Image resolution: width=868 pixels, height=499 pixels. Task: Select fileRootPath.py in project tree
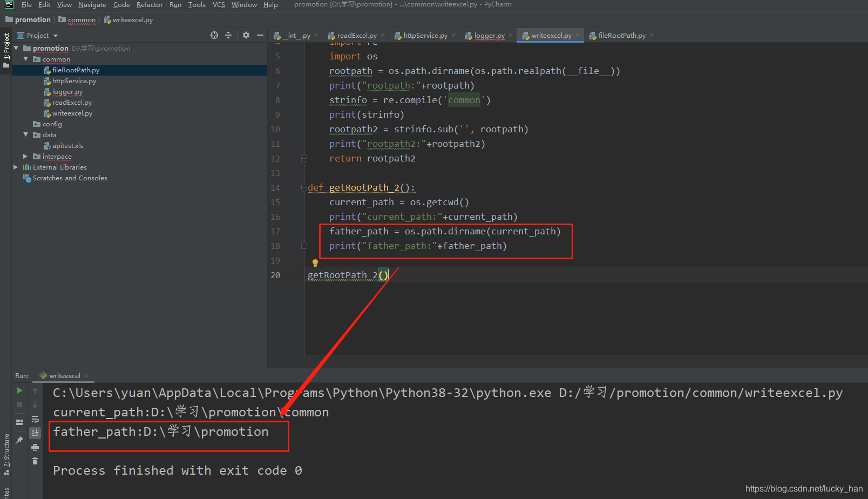click(71, 70)
